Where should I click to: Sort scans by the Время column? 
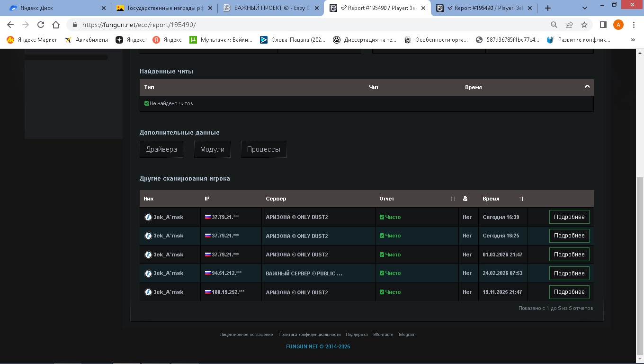tap(521, 199)
